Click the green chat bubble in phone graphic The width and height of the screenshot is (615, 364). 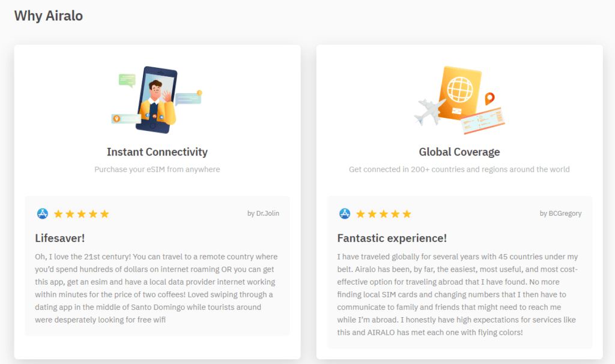(127, 80)
